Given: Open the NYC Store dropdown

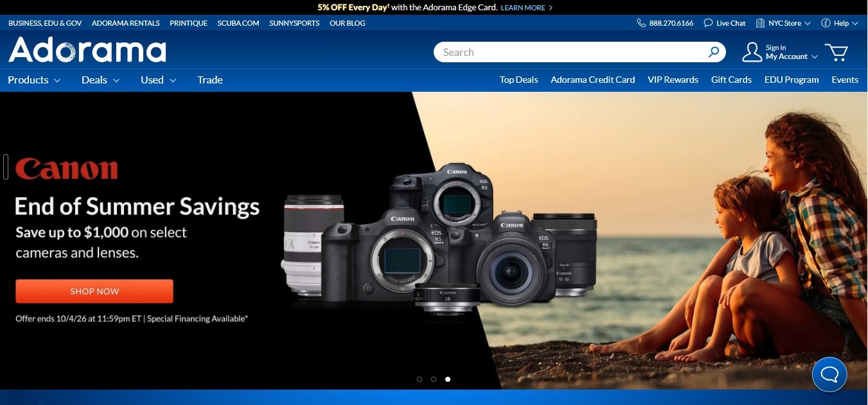Looking at the screenshot, I should (x=789, y=23).
